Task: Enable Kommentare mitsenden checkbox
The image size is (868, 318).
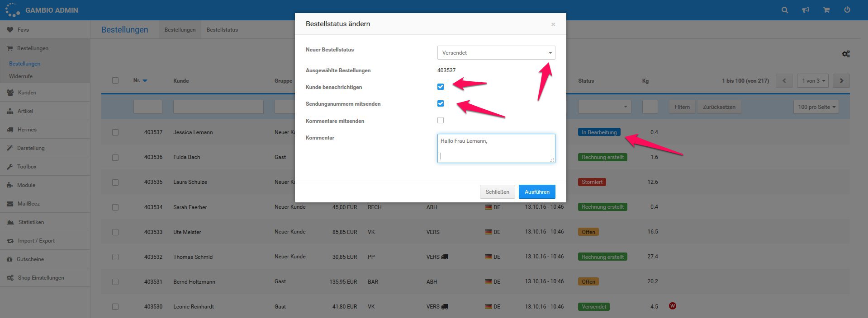Action: 441,120
